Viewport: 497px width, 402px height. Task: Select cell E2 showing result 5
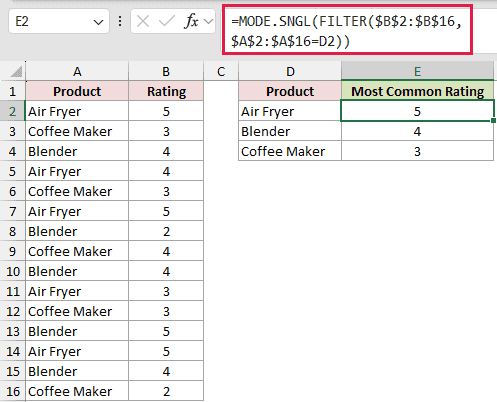pos(417,111)
